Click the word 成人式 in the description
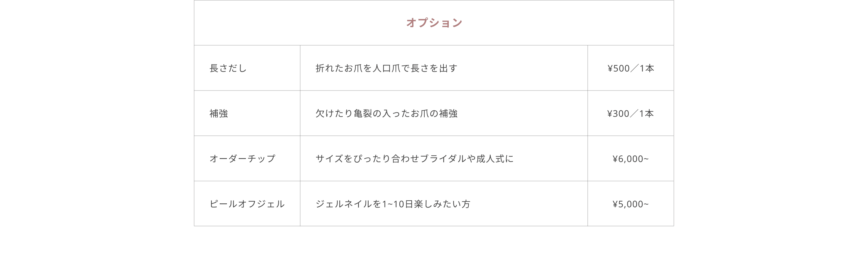 (x=490, y=158)
